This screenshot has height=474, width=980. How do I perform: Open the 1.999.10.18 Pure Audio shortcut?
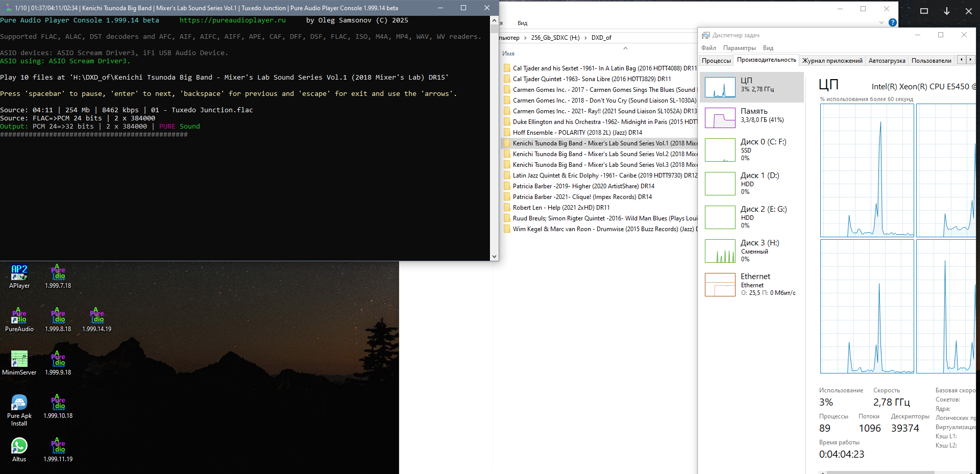click(58, 406)
